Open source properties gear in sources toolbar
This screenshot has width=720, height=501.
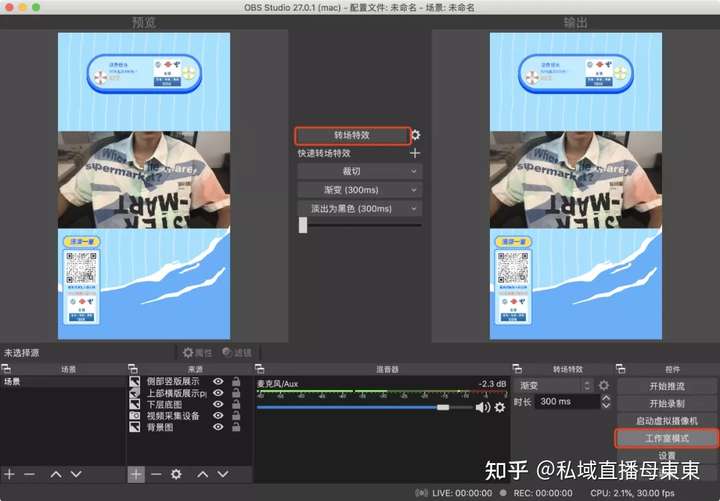click(x=176, y=474)
